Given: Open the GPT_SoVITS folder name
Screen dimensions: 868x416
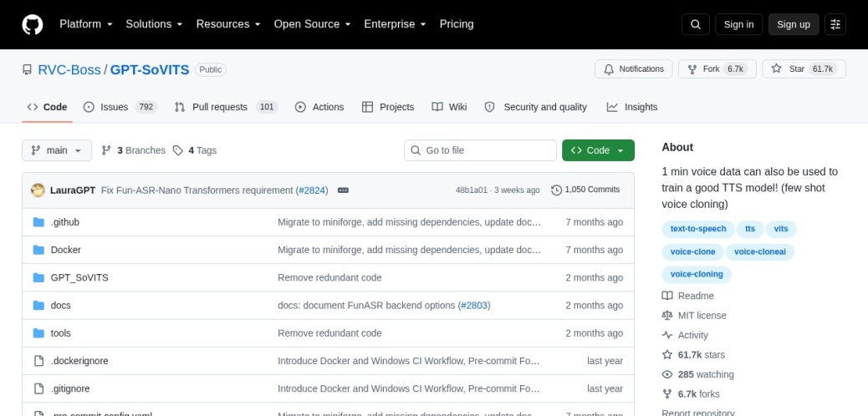Looking at the screenshot, I should pyautogui.click(x=79, y=277).
